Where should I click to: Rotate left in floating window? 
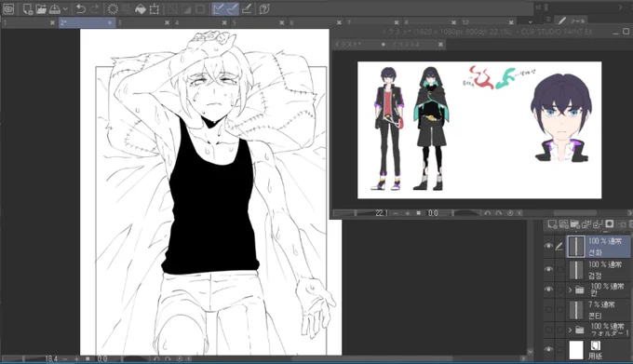point(487,213)
